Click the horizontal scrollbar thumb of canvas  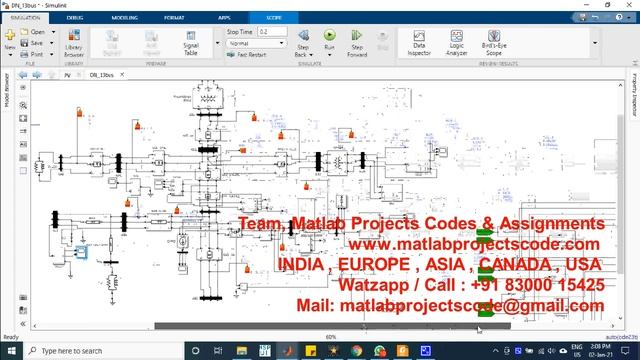332,326
